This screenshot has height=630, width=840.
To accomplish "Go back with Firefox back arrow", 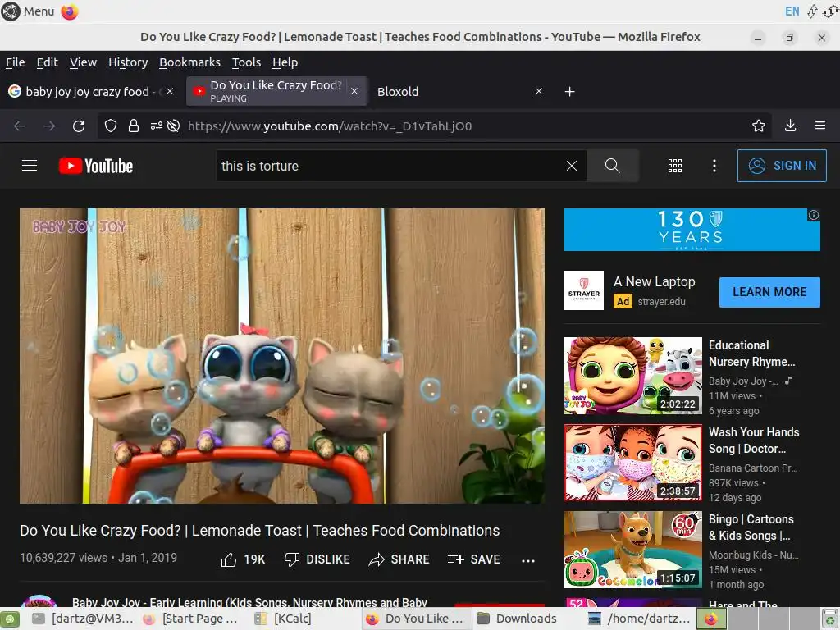I will tap(20, 126).
